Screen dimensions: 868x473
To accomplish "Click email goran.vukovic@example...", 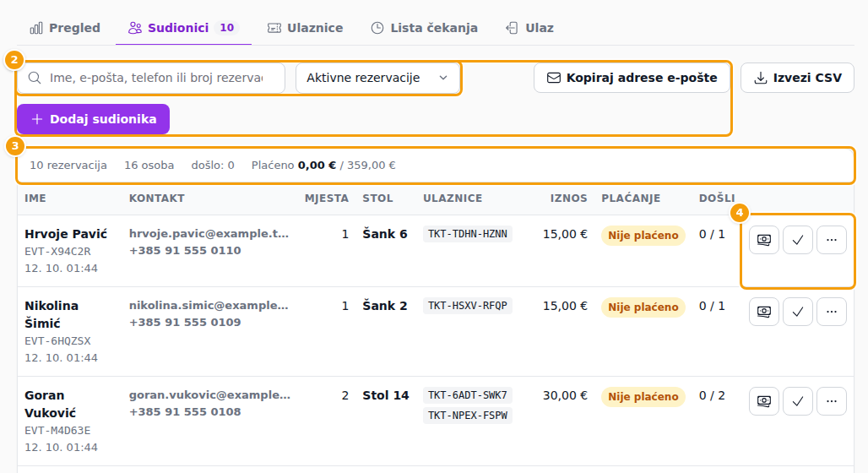I will 209,395.
